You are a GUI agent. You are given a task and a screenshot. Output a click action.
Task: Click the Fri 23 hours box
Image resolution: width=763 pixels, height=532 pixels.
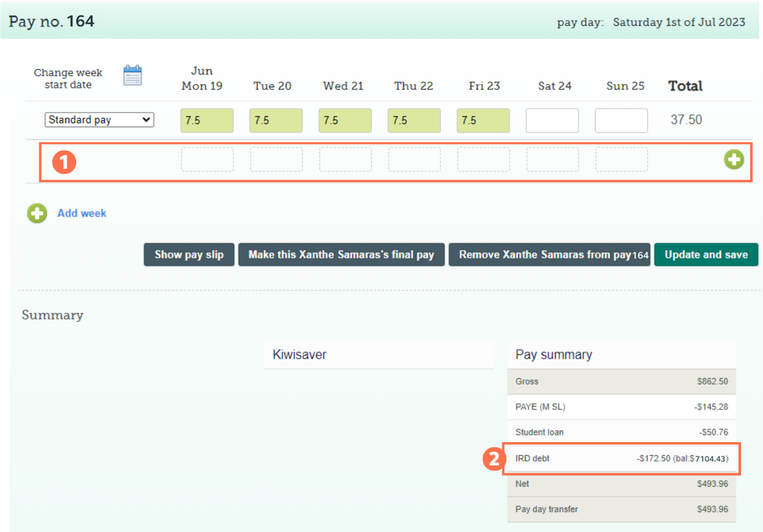pos(483,120)
